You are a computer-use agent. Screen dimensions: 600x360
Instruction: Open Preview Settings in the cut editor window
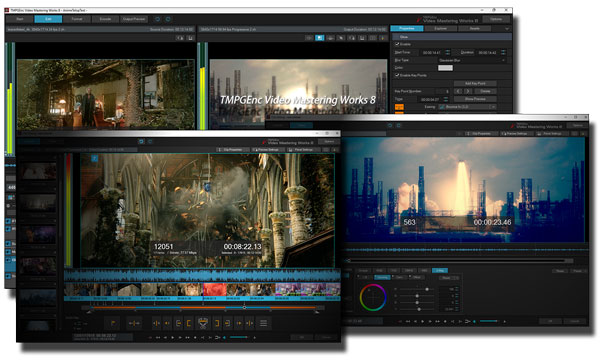click(268, 150)
